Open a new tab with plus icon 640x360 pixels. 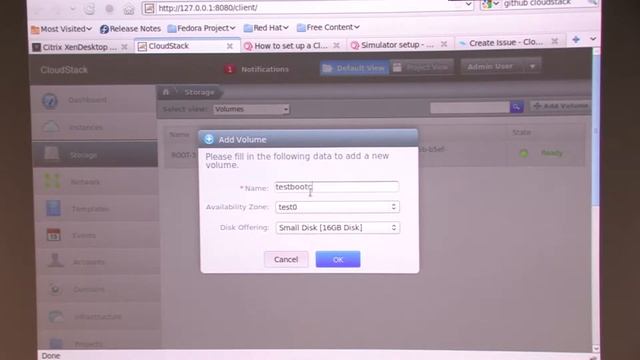point(576,40)
